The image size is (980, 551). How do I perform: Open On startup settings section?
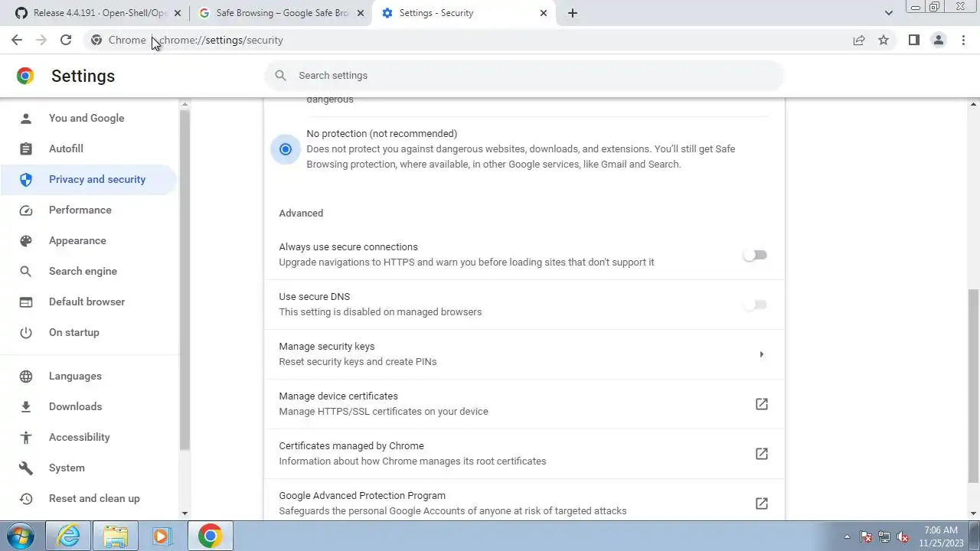coord(89,332)
